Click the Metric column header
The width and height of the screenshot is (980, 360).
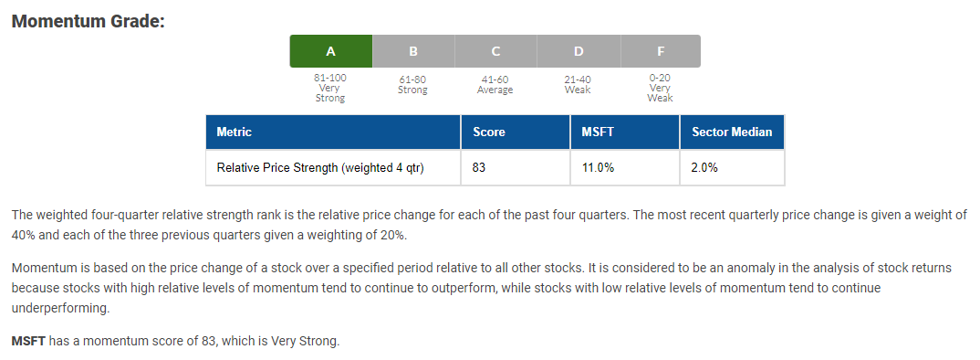pos(333,132)
